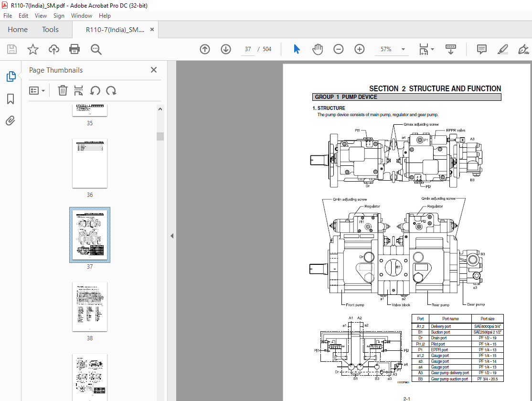The height and width of the screenshot is (401, 532).
Task: Click the 'Port size' column header
Action: (x=488, y=318)
